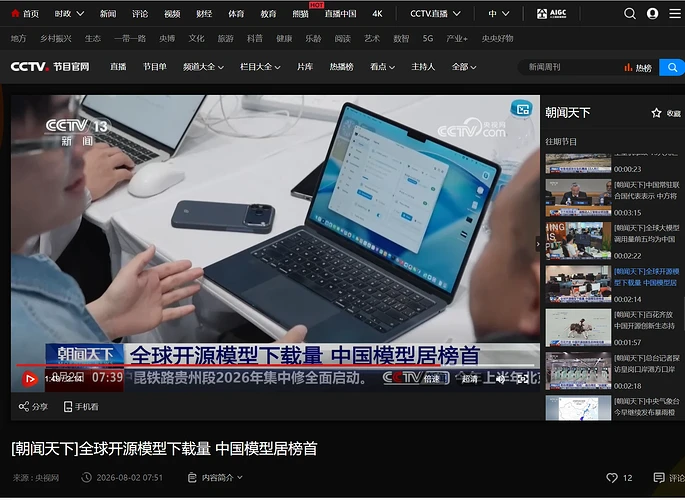Image resolution: width=685 pixels, height=500 pixels.
Task: Enter fullscreen using the video fullscreen icon
Action: (x=522, y=379)
